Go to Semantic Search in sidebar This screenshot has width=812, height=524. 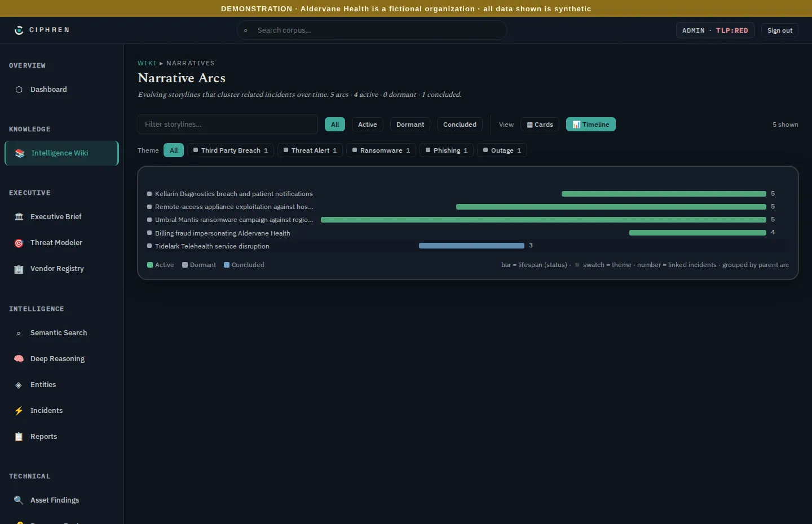click(x=61, y=333)
